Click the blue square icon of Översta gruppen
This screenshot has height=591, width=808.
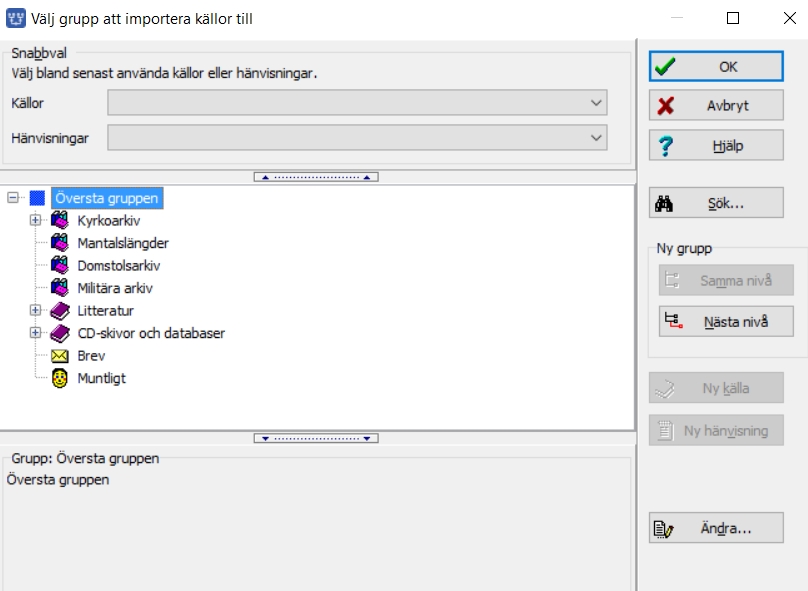(x=37, y=198)
